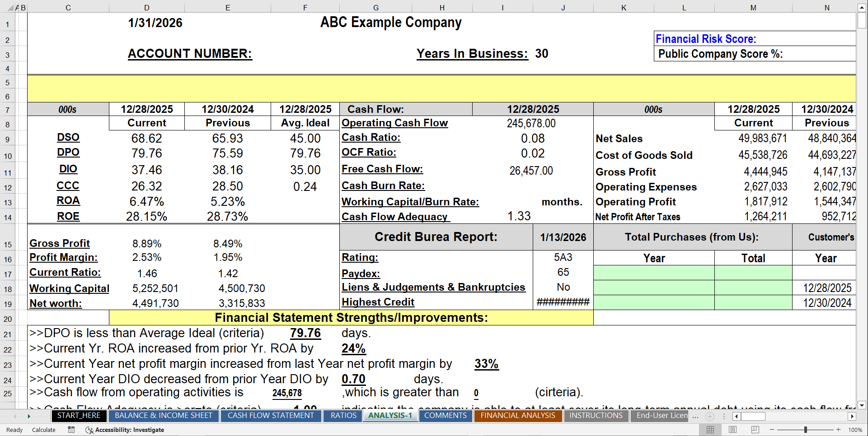Screen dimensions: 868x436
Task: Click the Financial Statement Strengths/Improvements header
Action: [x=351, y=318]
